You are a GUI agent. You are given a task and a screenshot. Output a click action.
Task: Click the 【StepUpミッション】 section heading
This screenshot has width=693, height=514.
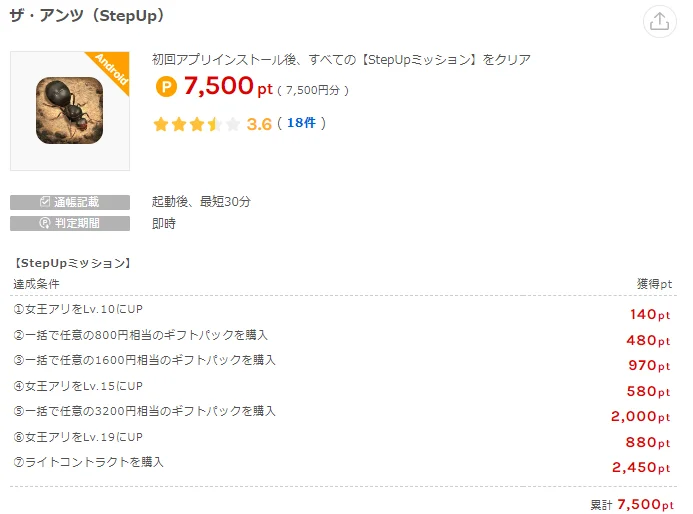click(x=72, y=263)
